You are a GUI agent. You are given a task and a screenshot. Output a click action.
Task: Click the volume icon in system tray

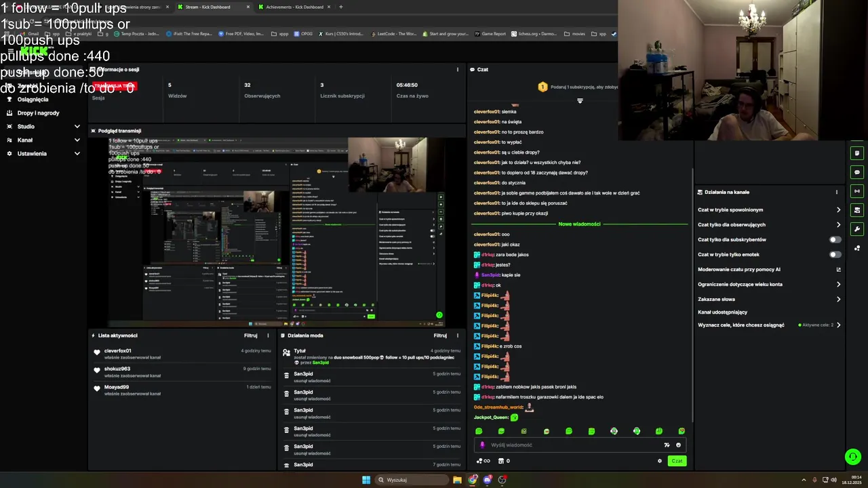[833, 480]
